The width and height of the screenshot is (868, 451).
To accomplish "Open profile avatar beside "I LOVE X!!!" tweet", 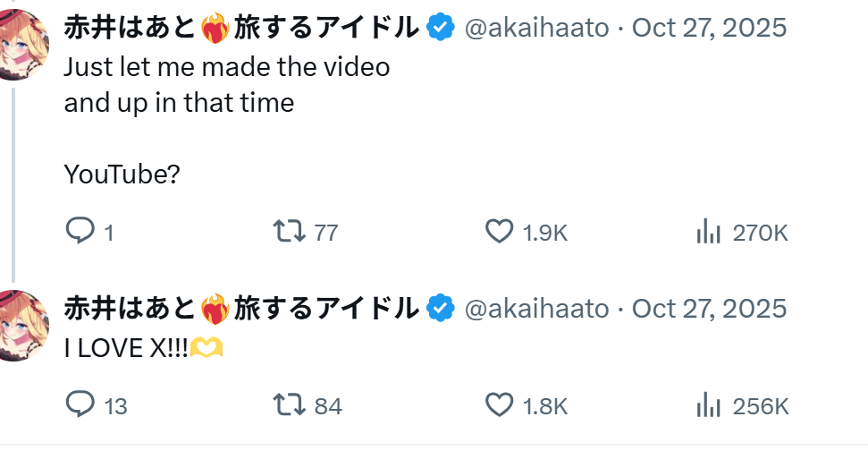I will pos(16,324).
